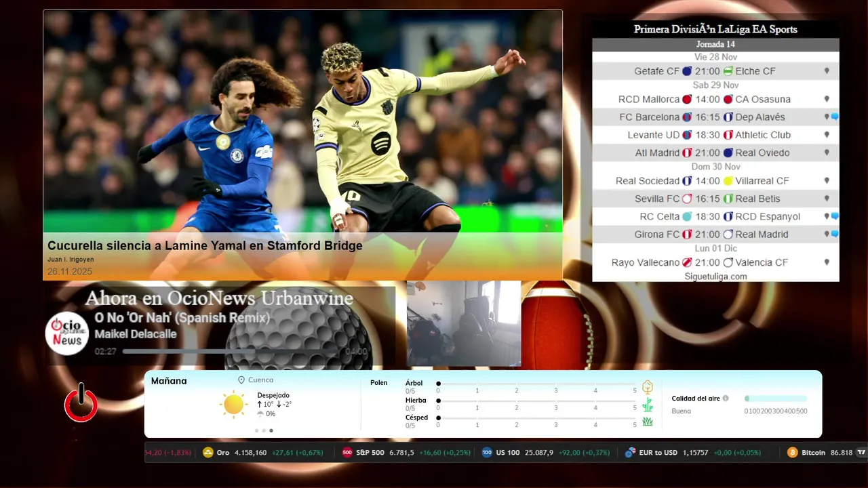Click the Buena air quality label
868x488 pixels.
681,411
